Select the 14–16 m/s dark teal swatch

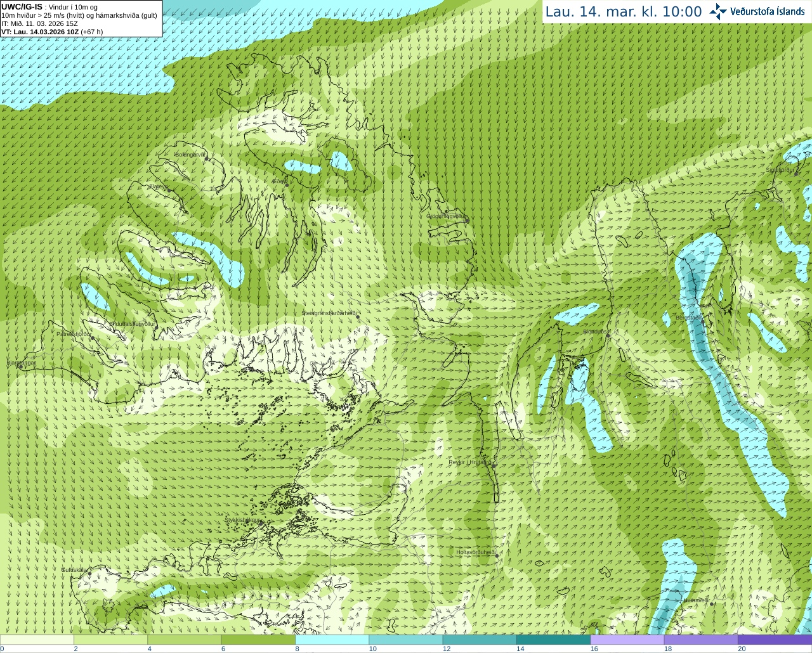coord(553,640)
